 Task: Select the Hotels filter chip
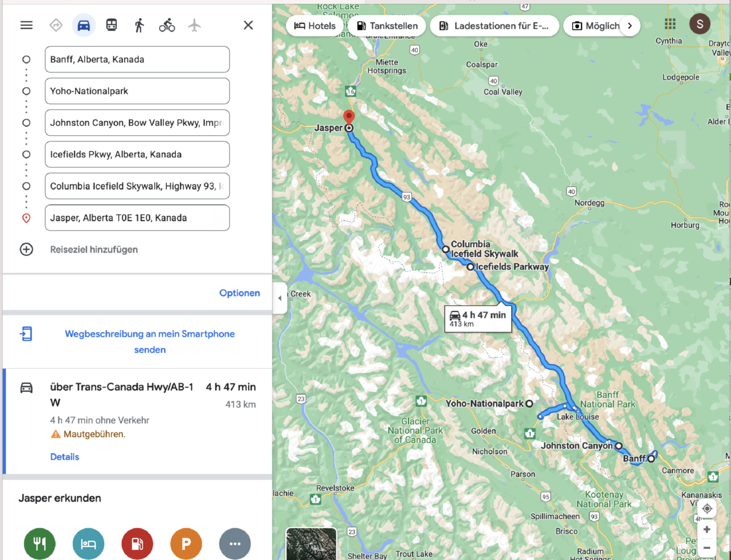point(315,26)
